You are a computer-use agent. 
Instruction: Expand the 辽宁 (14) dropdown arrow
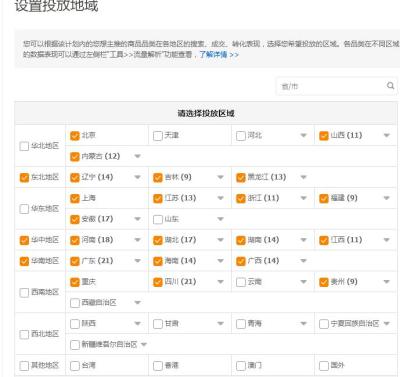click(x=137, y=177)
